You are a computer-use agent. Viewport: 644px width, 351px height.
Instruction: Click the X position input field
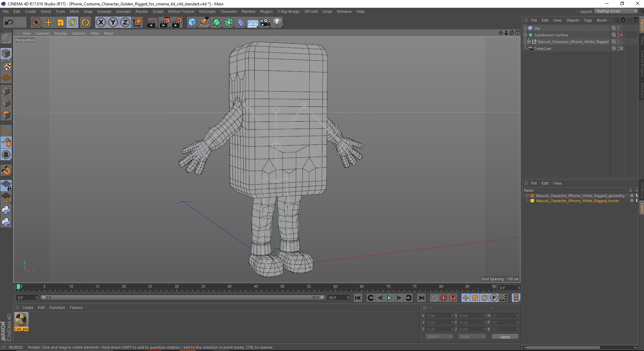pyautogui.click(x=440, y=316)
